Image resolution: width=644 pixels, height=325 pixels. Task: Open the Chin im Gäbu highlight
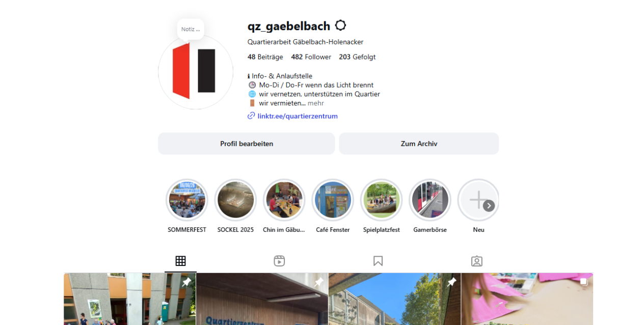(x=284, y=200)
